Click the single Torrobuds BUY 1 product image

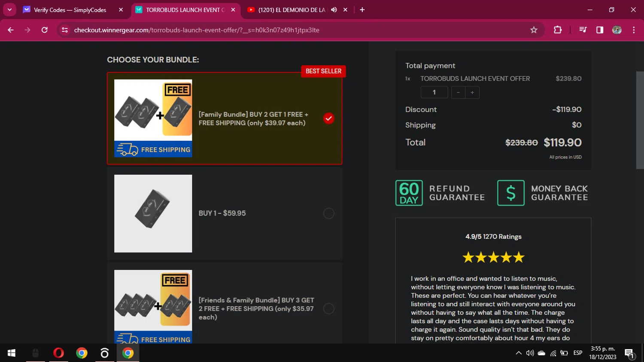153,213
